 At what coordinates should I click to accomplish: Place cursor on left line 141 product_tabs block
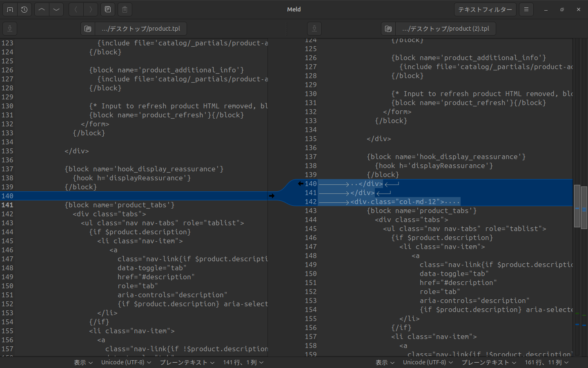(120, 205)
